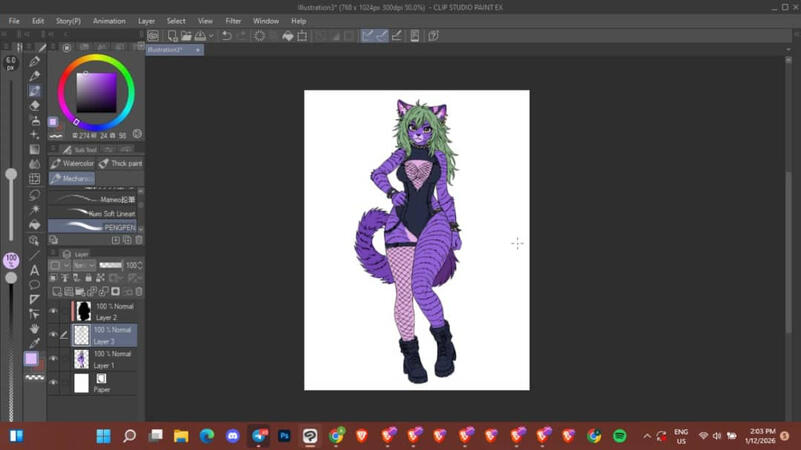Open the layer blending mode dropdown
The height and width of the screenshot is (450, 801).
[84, 265]
